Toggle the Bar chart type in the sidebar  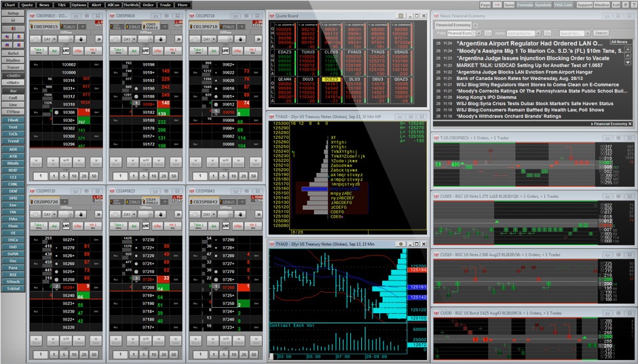click(13, 89)
